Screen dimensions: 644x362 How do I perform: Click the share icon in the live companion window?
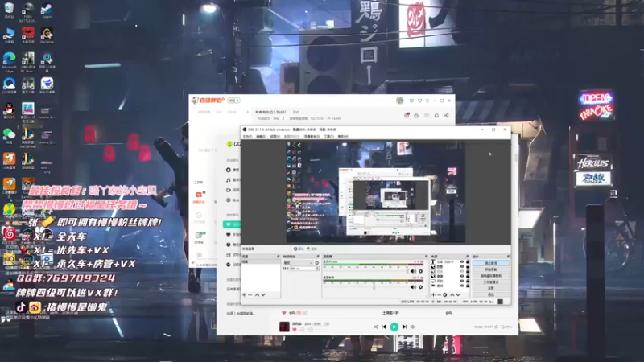pyautogui.click(x=447, y=115)
